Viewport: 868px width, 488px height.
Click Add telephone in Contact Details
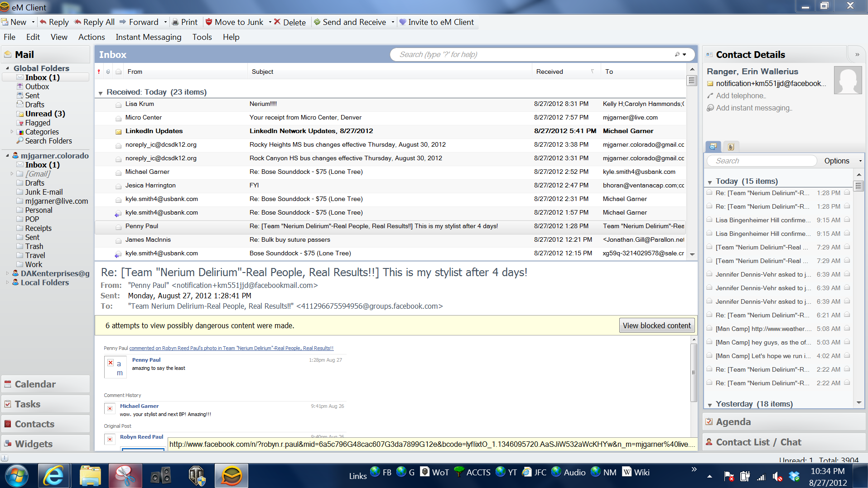click(x=741, y=96)
